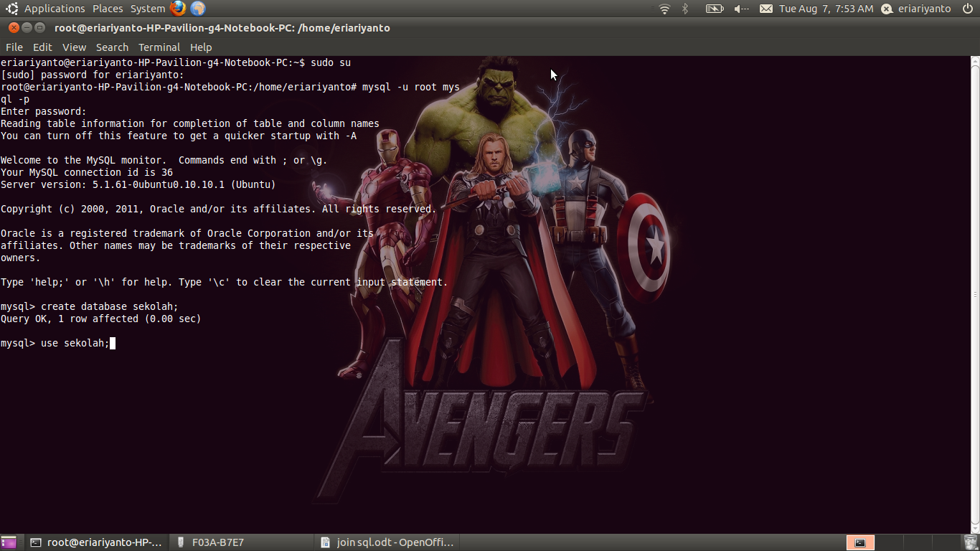
Task: Open the Edit menu
Action: click(42, 47)
